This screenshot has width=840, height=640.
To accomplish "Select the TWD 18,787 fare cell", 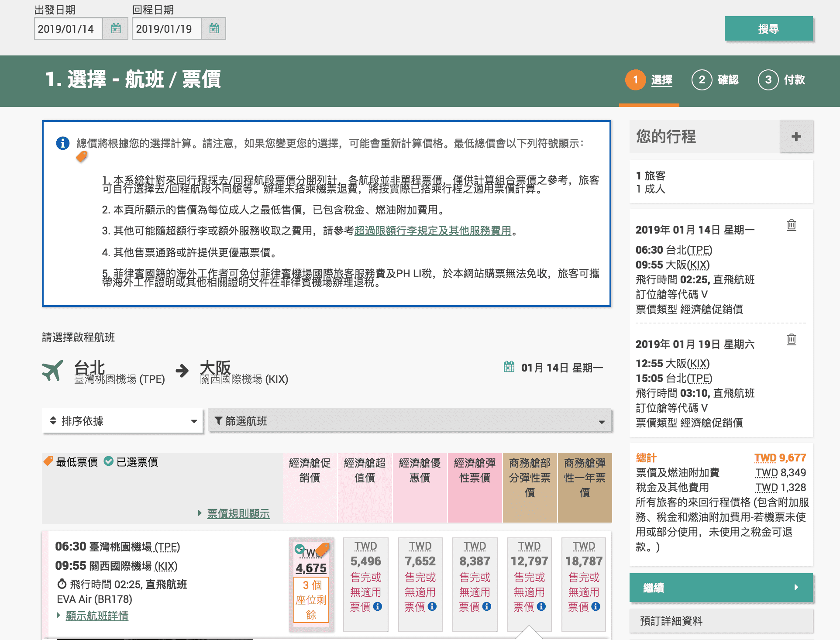I will pyautogui.click(x=584, y=584).
